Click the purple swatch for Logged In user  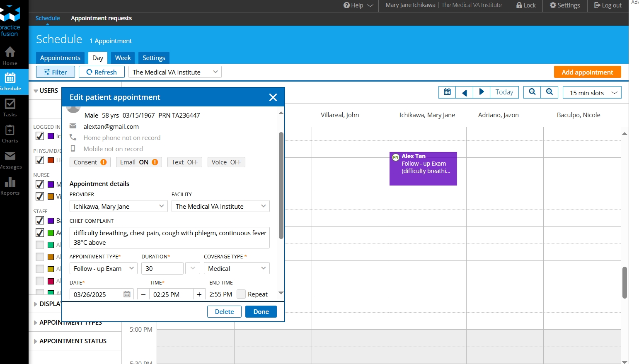click(x=51, y=136)
